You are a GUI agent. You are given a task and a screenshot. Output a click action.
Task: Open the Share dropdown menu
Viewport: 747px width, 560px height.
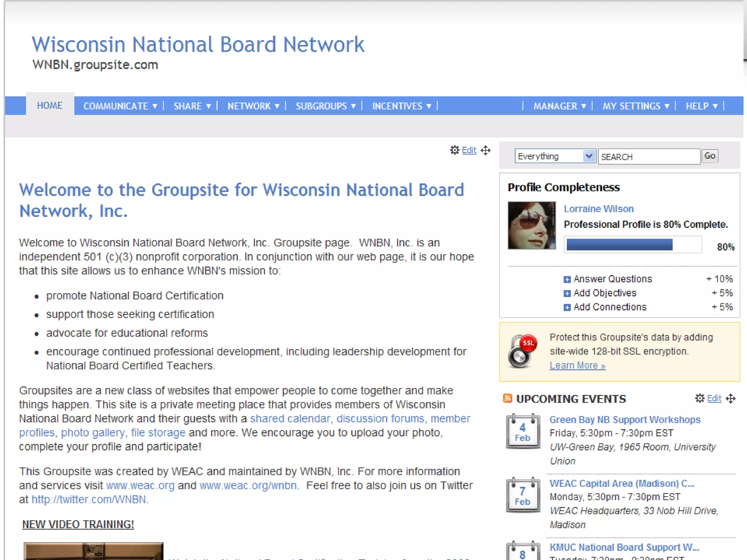[x=192, y=106]
